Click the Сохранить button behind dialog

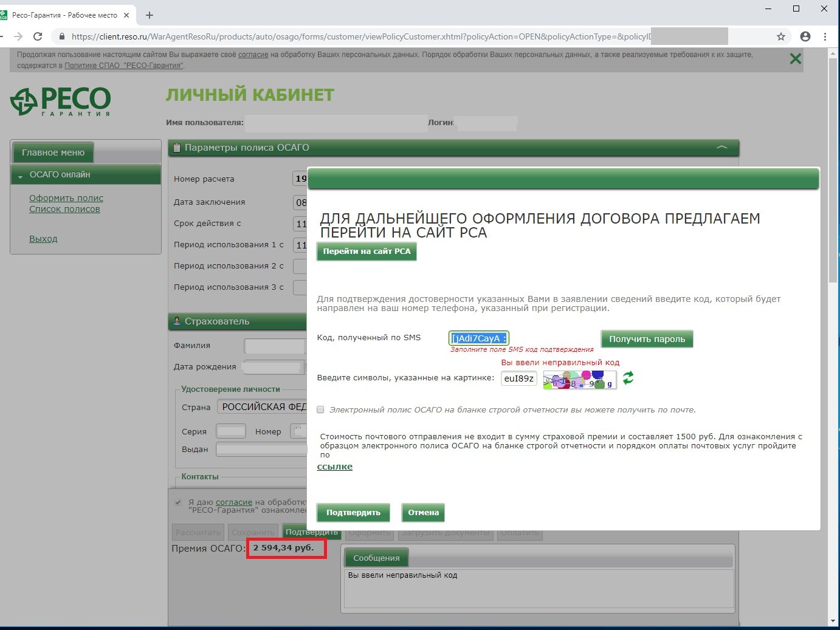253,533
